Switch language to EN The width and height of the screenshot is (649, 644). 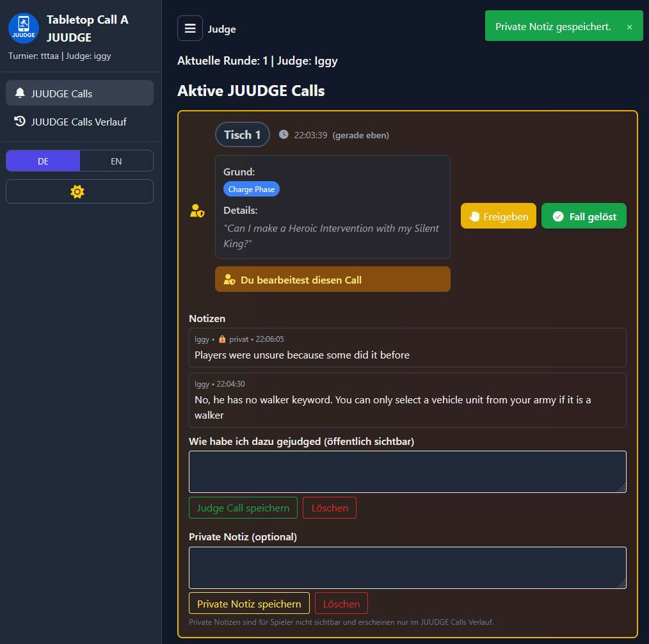(x=116, y=161)
